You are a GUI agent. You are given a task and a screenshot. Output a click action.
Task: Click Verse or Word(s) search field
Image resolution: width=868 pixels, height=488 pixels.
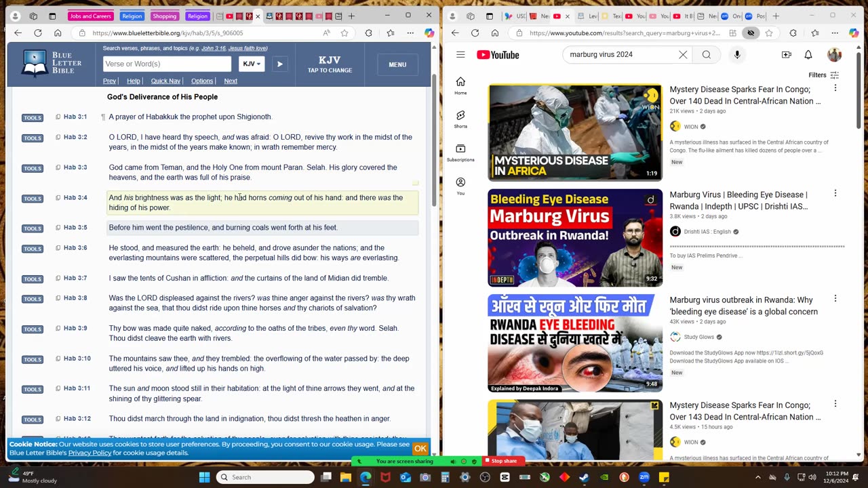167,64
